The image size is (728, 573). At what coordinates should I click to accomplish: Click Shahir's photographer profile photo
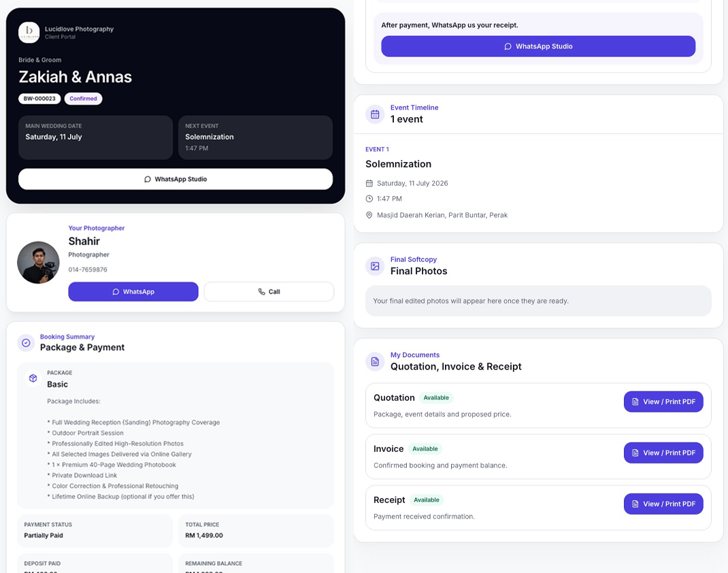38,263
